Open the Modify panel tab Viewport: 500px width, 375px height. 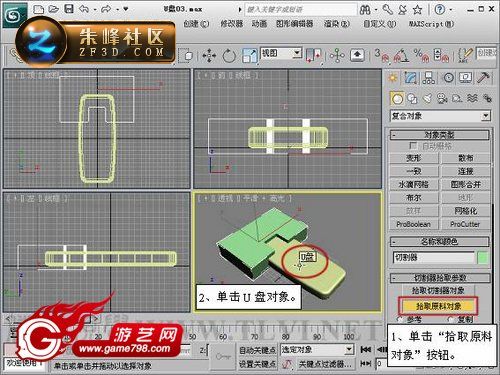pyautogui.click(x=411, y=78)
